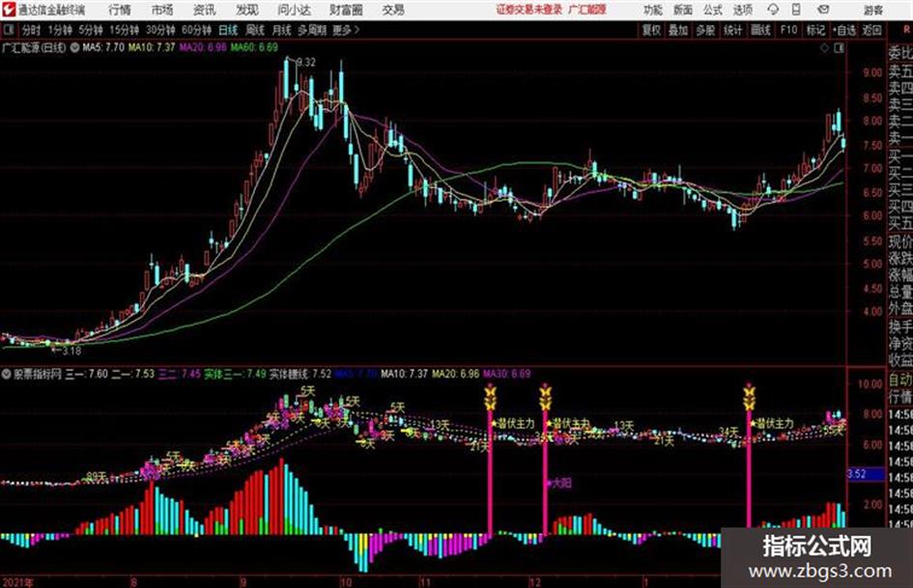Toggle the side panel icon beside the diamond
This screenshot has height=588, width=913.
[x=839, y=48]
